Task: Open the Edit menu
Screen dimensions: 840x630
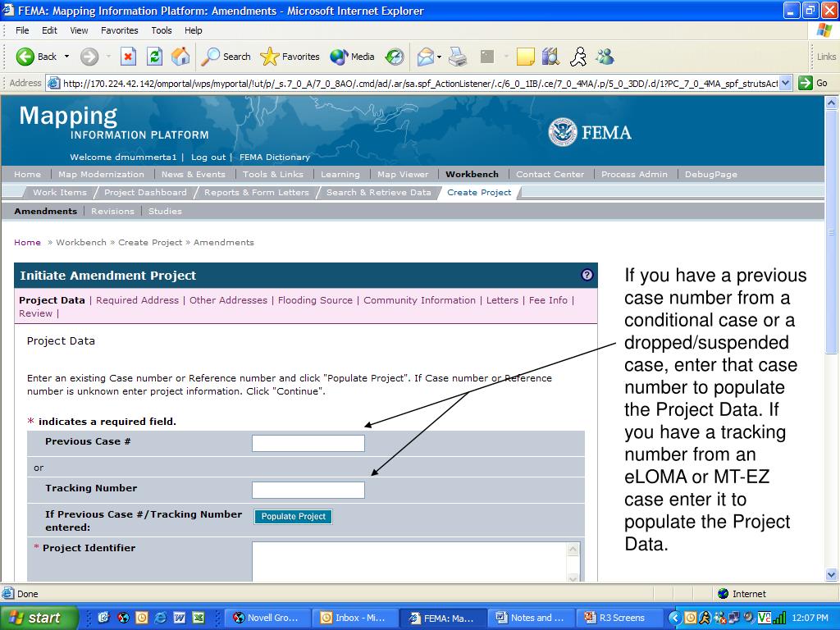Action: 49,30
